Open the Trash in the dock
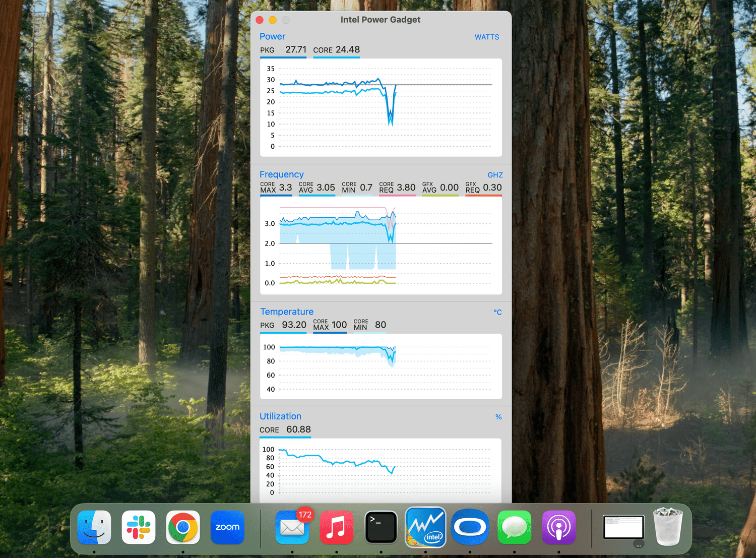 (668, 527)
